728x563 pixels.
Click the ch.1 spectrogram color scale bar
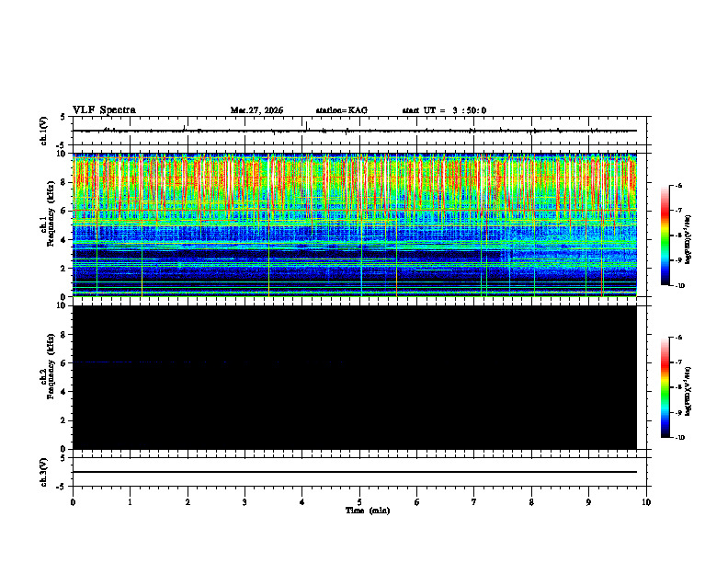click(665, 236)
